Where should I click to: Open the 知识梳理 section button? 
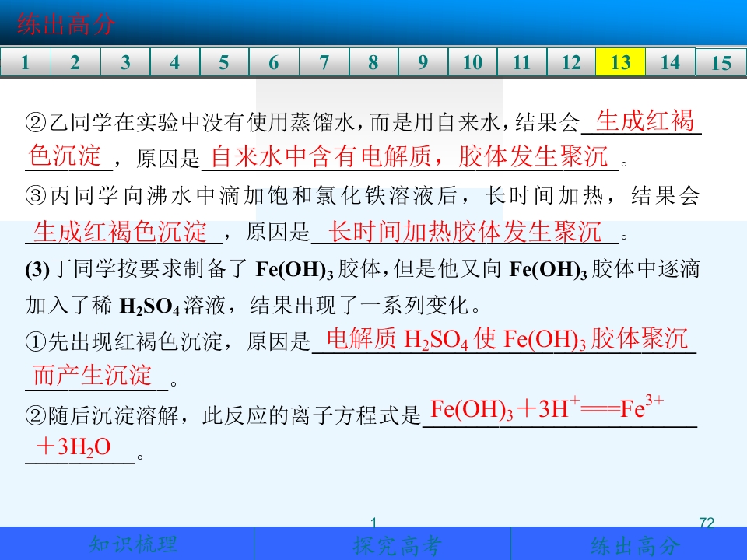click(x=127, y=544)
